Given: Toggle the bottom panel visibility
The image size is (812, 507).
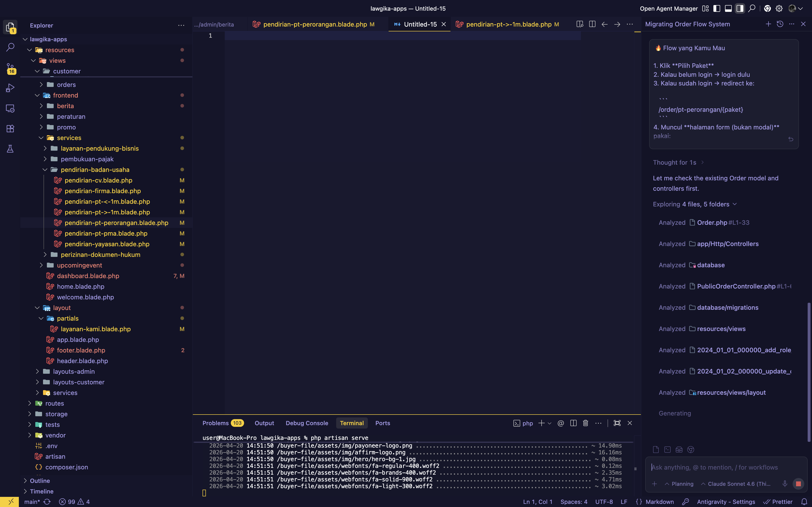Looking at the screenshot, I should point(728,8).
